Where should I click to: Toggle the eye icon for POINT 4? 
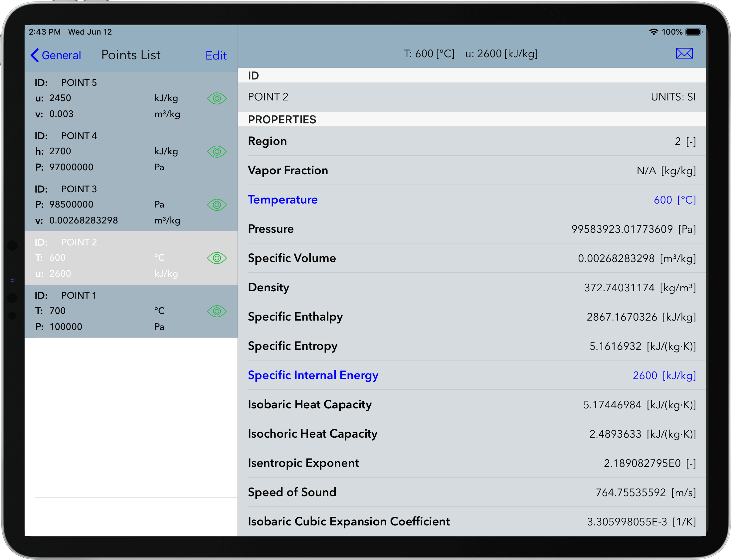(217, 152)
